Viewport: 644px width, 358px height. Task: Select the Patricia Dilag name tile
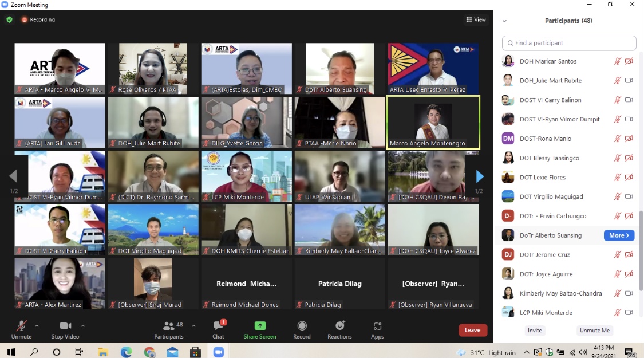[x=339, y=284]
